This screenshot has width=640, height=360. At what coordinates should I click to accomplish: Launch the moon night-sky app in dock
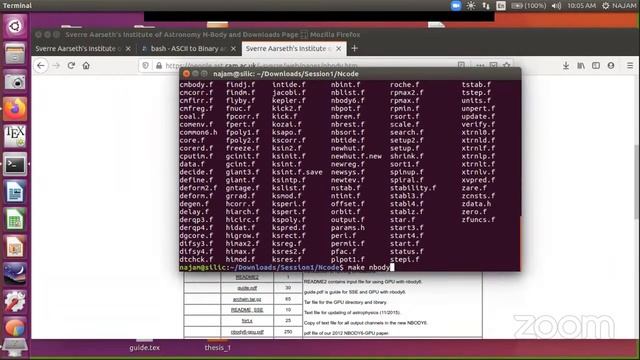[x=15, y=274]
